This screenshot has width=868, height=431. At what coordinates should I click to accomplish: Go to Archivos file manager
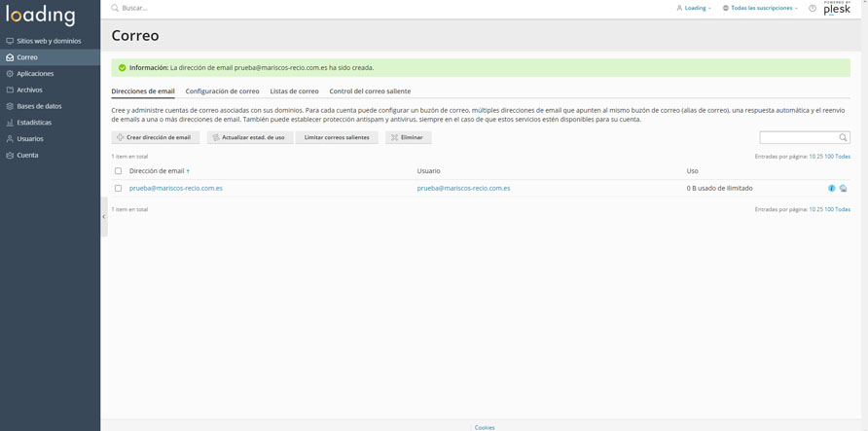point(29,90)
